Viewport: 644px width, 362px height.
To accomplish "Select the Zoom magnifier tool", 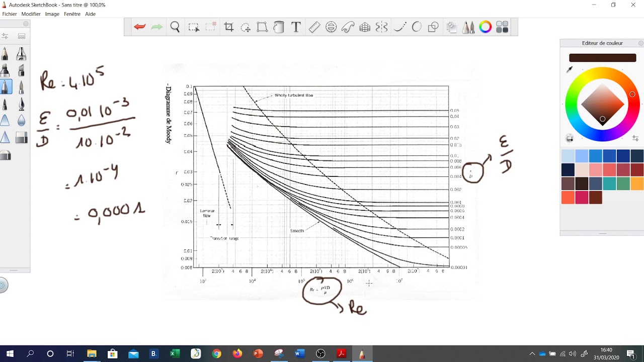I will point(175,27).
